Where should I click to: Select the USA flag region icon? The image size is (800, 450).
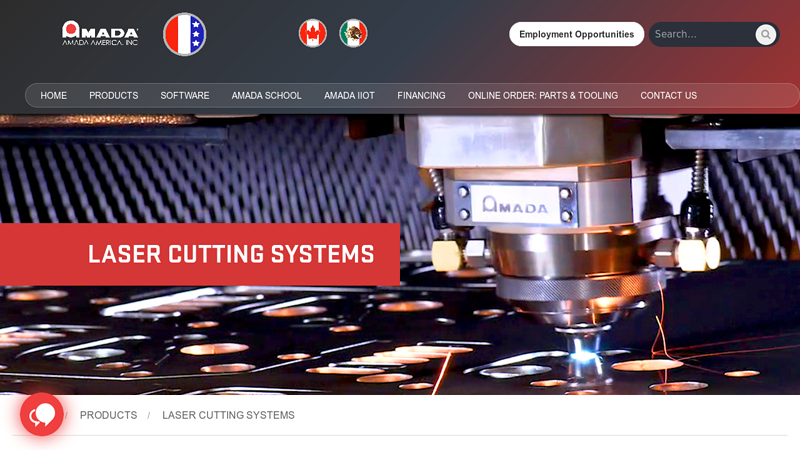pyautogui.click(x=185, y=34)
